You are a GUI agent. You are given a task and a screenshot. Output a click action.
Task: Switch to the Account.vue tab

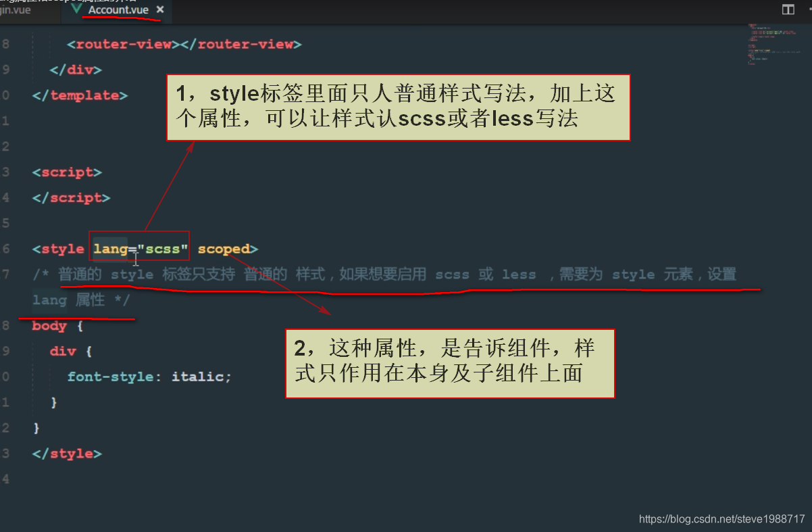tap(118, 10)
